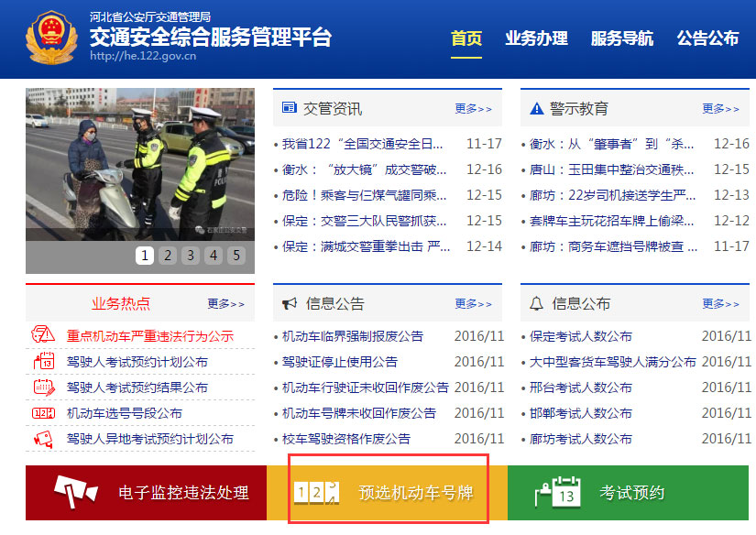This screenshot has width=756, height=535.
Task: Click the 警示教育 warning triangle icon
Action: 535,107
